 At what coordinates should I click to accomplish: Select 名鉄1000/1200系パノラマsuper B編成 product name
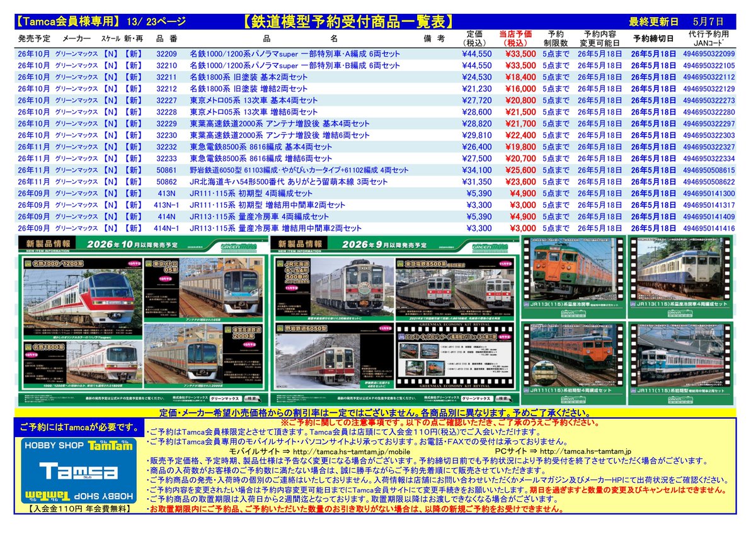(x=294, y=65)
